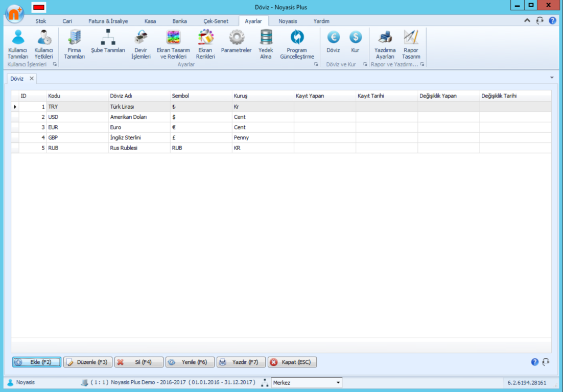
Task: Open Parametreler gear settings
Action: 236,41
